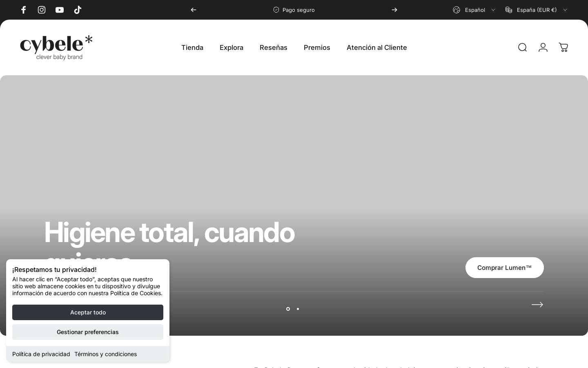The width and height of the screenshot is (588, 368).
Task: Click the hero heading Higiene total, cuando
Action: coord(169,232)
